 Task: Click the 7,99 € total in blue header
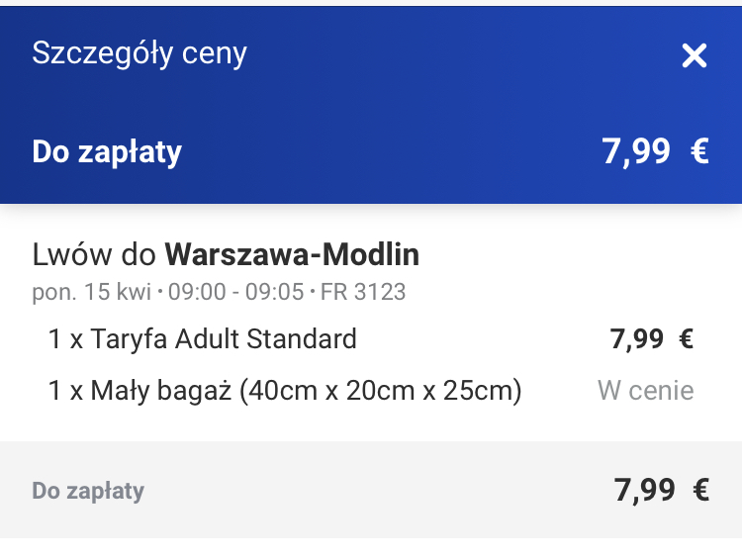click(655, 151)
